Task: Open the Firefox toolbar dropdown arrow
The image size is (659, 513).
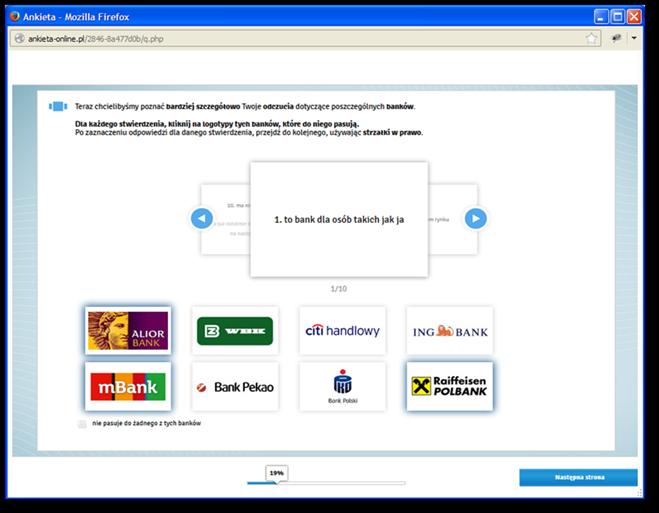Action: (x=634, y=38)
